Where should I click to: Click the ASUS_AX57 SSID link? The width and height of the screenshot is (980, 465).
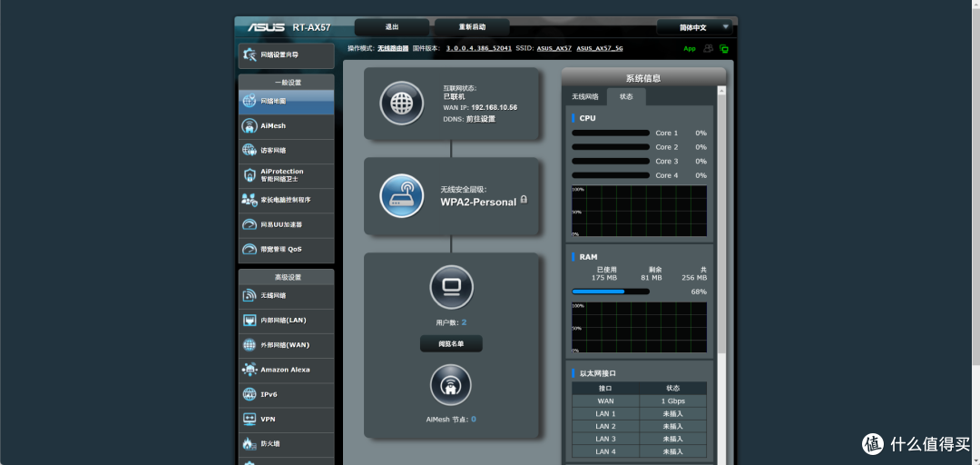tap(554, 48)
